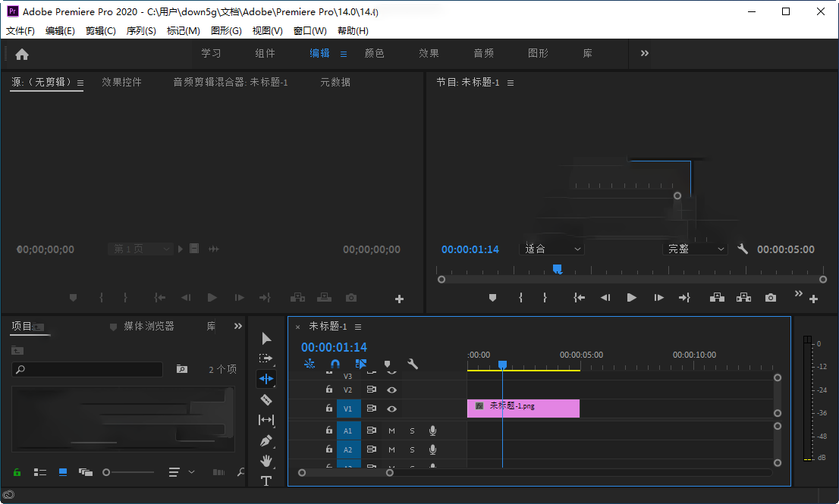Select the Track Select Forward tool

pos(266,358)
